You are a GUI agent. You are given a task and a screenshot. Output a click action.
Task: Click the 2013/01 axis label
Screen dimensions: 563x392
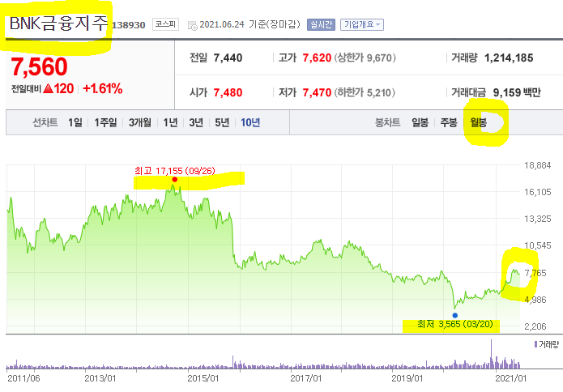click(x=100, y=378)
